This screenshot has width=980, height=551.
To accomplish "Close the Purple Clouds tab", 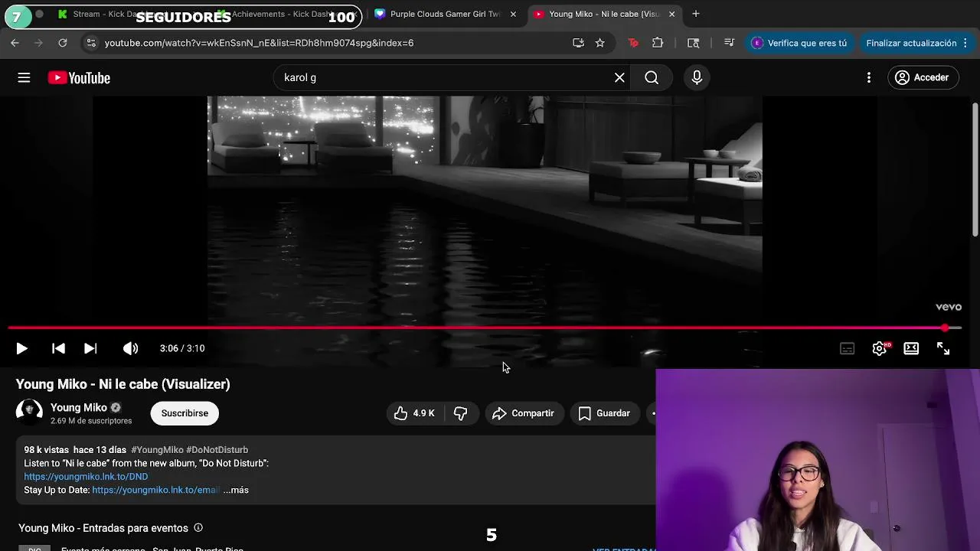I will pos(513,14).
